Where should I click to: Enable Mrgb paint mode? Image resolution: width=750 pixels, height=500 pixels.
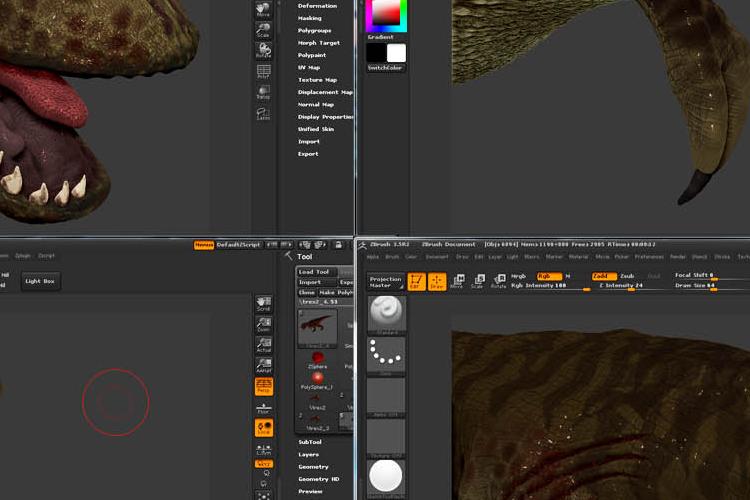click(x=518, y=276)
